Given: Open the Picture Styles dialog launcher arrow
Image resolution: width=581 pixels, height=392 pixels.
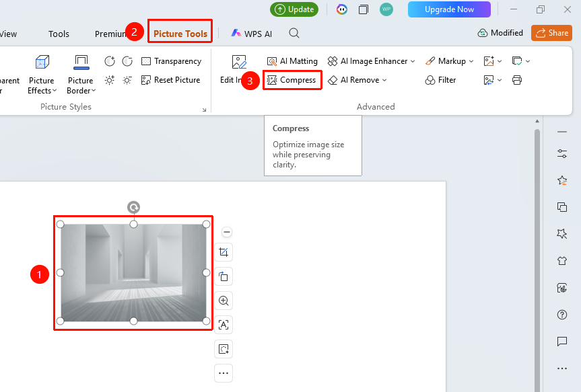Looking at the screenshot, I should pyautogui.click(x=204, y=110).
